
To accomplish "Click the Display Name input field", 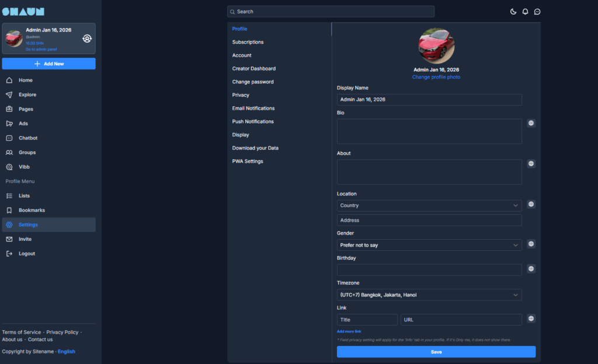I will 429,100.
